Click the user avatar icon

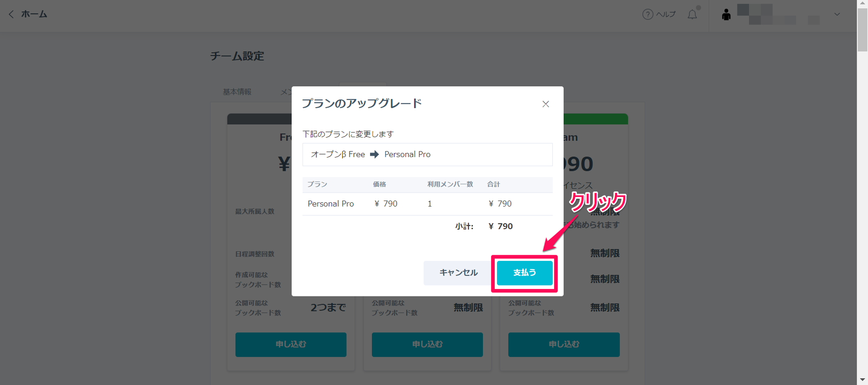726,15
